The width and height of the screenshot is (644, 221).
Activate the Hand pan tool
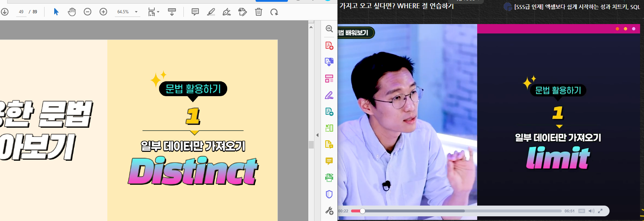72,12
